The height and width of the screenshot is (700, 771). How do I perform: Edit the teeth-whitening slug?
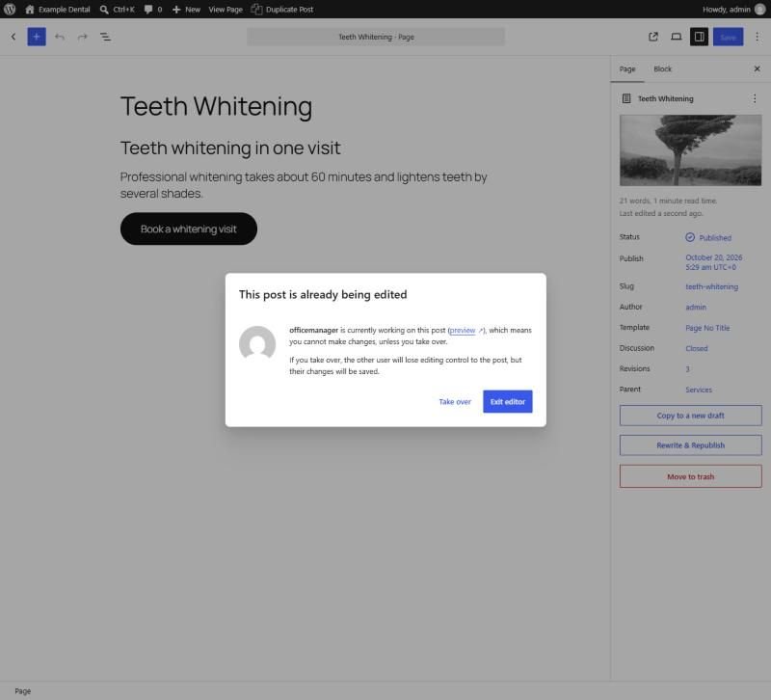tap(711, 286)
